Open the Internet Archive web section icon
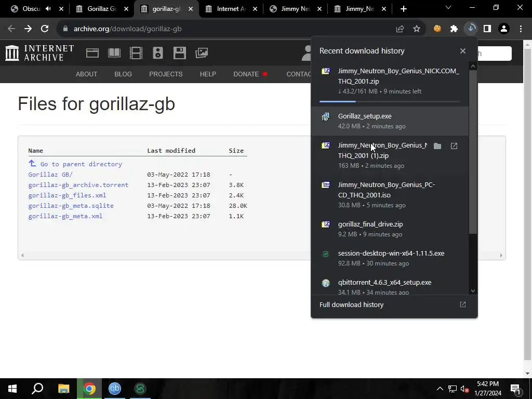 pos(92,53)
